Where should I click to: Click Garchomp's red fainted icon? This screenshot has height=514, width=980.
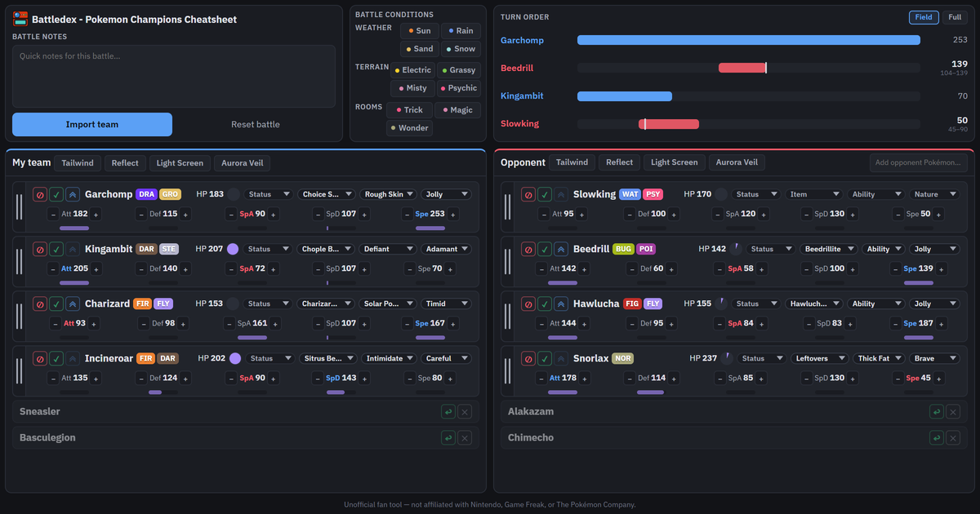(39, 194)
